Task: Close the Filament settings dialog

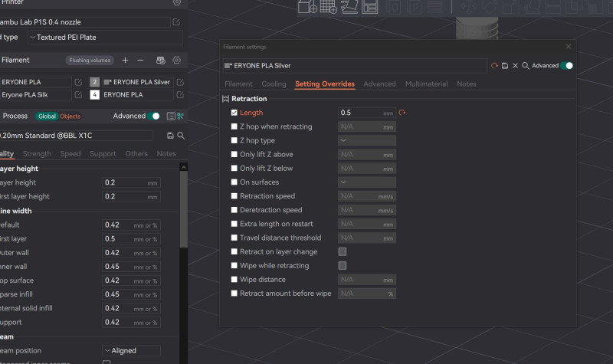Action: 569,47
